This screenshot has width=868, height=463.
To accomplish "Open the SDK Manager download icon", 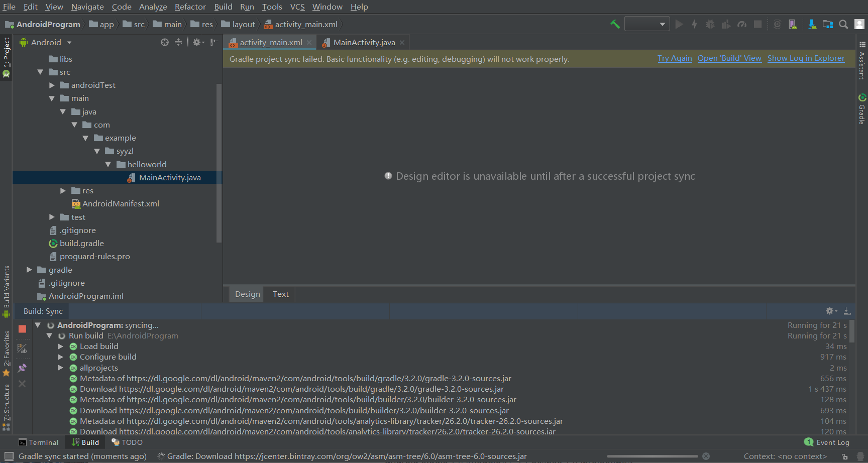I will pos(812,24).
